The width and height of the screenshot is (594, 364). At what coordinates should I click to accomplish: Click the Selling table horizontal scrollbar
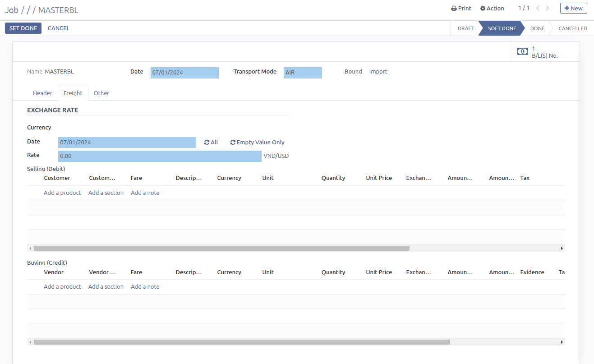coord(221,249)
